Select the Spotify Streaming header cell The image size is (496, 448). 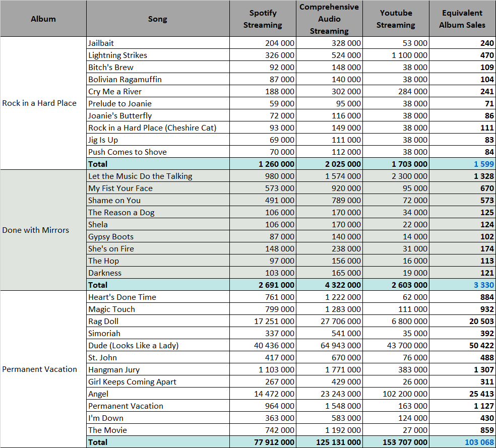[263, 19]
